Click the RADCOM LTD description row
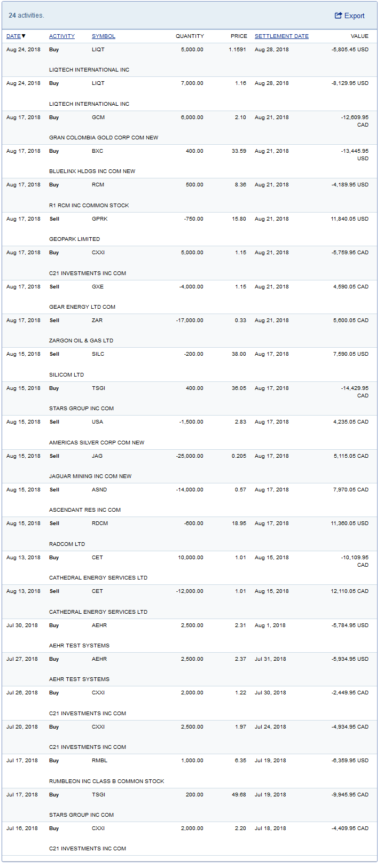 click(67, 544)
